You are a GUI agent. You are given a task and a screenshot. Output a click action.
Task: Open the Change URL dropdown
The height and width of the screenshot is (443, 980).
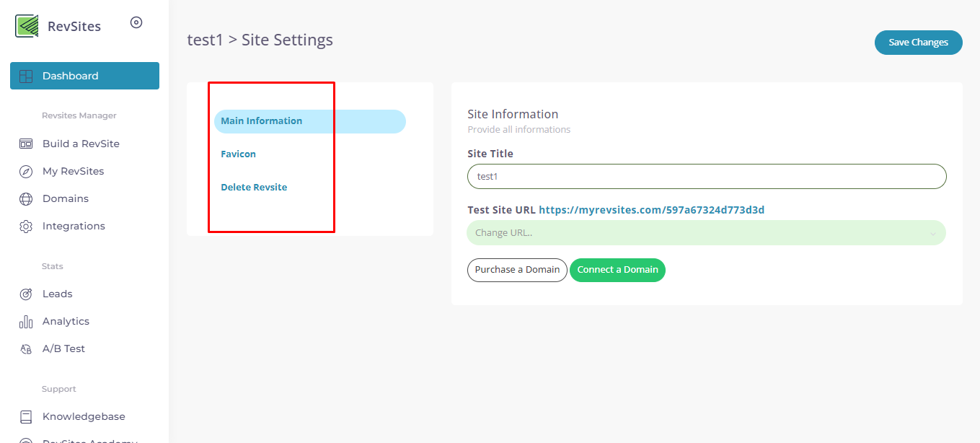coord(705,232)
